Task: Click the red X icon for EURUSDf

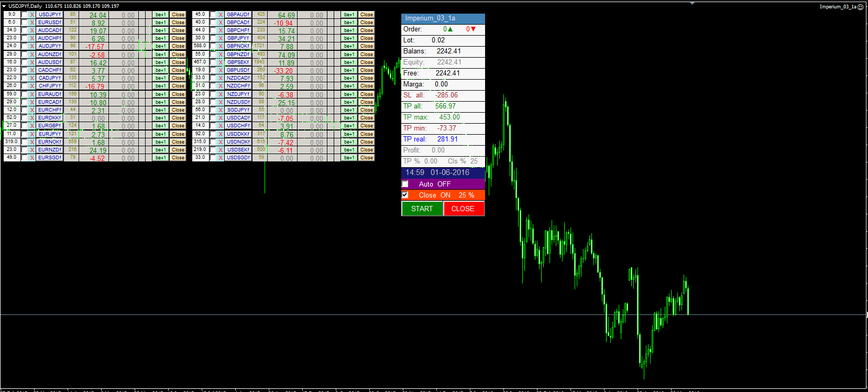Action: coord(32,23)
